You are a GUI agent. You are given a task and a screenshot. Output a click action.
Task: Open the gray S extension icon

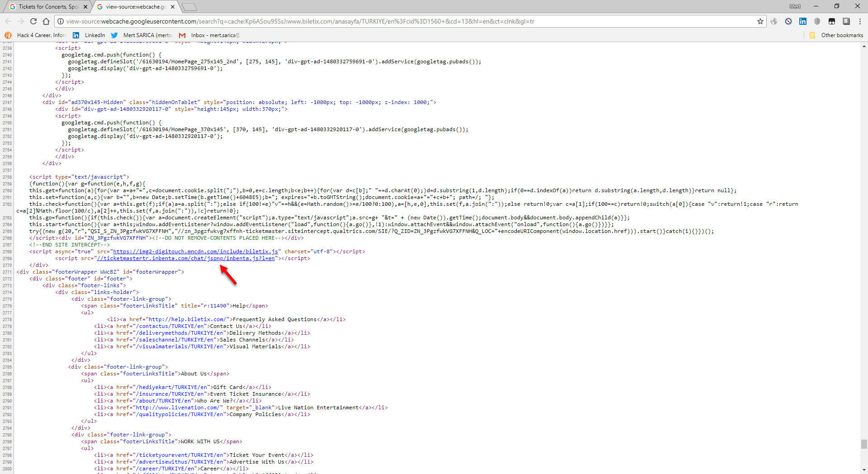tap(846, 21)
